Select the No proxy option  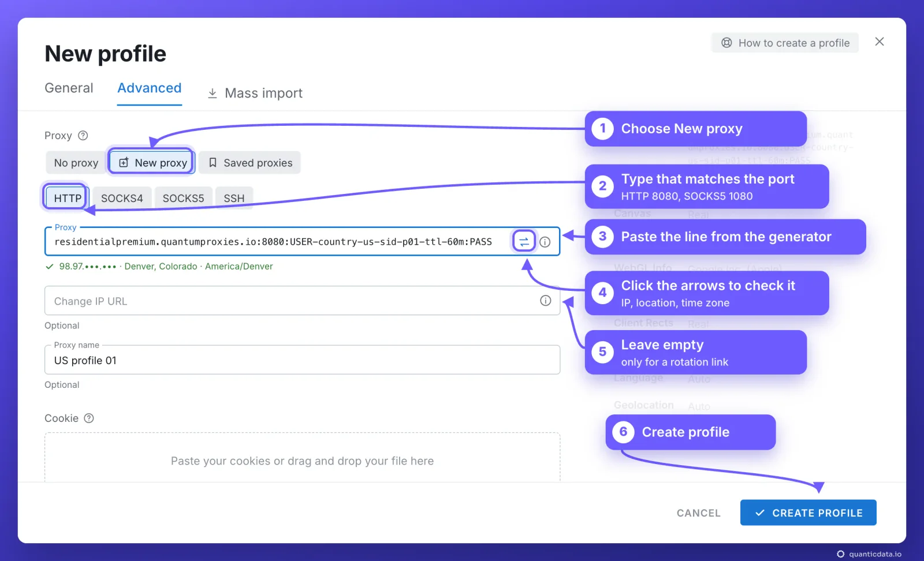pyautogui.click(x=76, y=163)
